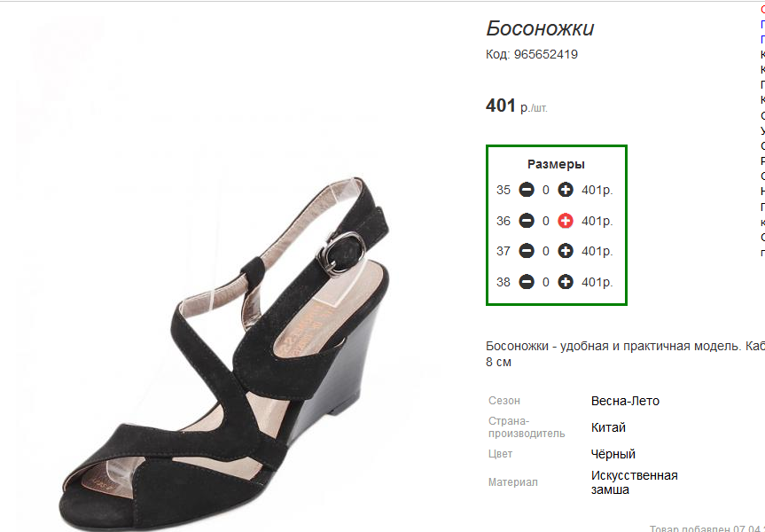This screenshot has height=532, width=765.
Task: Click the main 401 р./шт. price
Action: pyautogui.click(x=517, y=106)
